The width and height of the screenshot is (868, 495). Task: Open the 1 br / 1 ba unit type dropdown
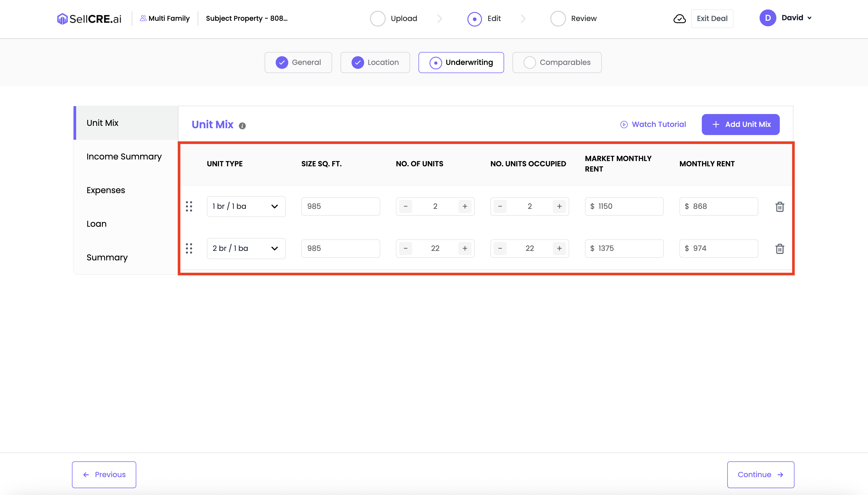(x=246, y=206)
